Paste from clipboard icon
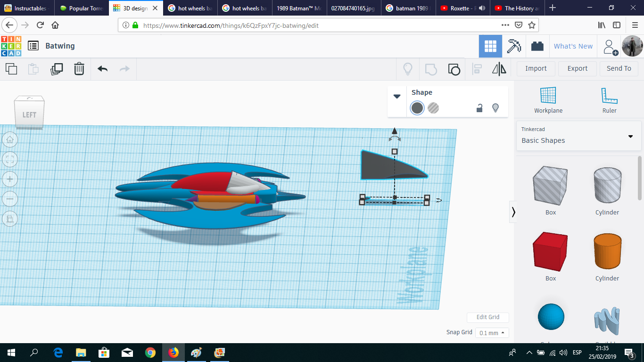644x362 pixels. coord(33,69)
